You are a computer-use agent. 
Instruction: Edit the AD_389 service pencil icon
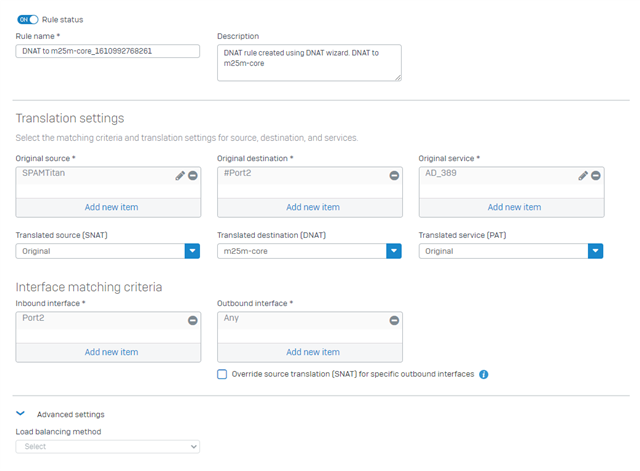point(582,176)
